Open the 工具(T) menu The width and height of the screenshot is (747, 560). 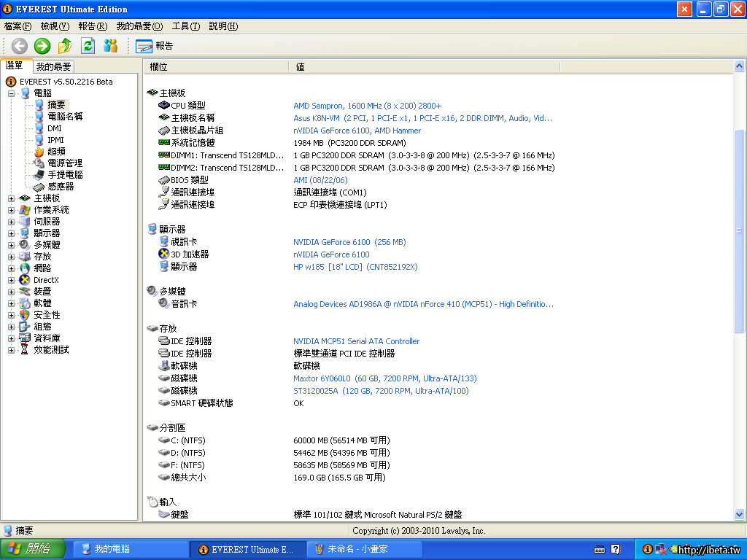tap(185, 26)
